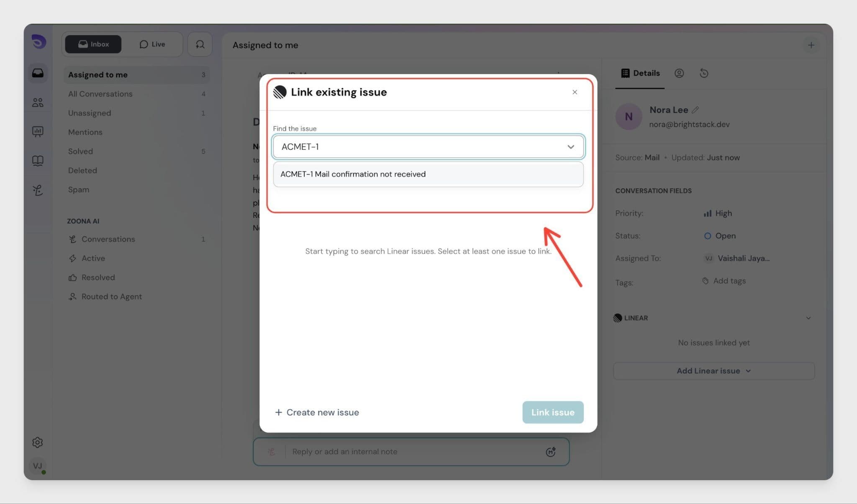Switch to the Live toggle
857x504 pixels.
coord(152,44)
